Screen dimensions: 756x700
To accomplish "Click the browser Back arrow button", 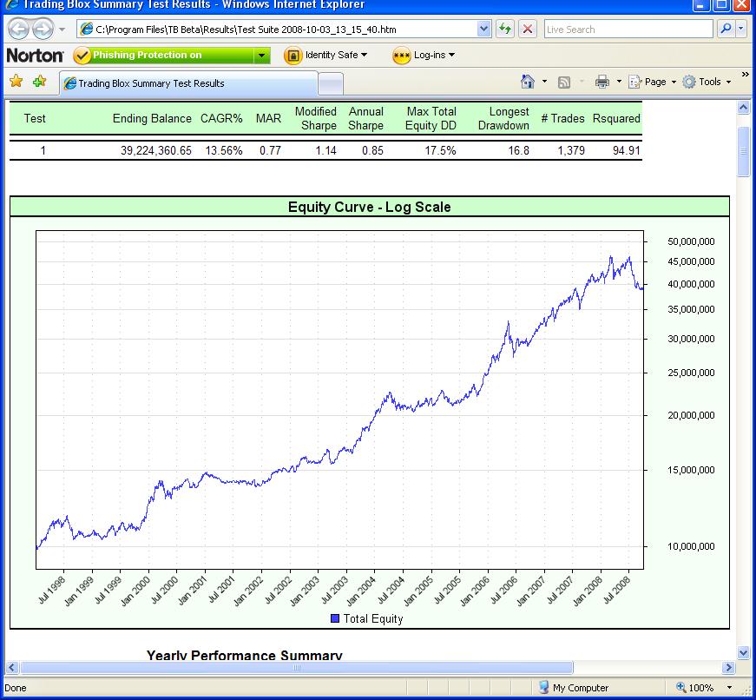I will (19, 30).
